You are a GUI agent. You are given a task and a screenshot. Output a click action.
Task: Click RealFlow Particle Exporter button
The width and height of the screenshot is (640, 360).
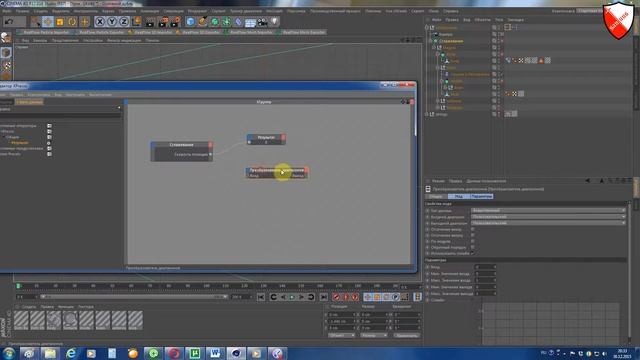[101, 32]
